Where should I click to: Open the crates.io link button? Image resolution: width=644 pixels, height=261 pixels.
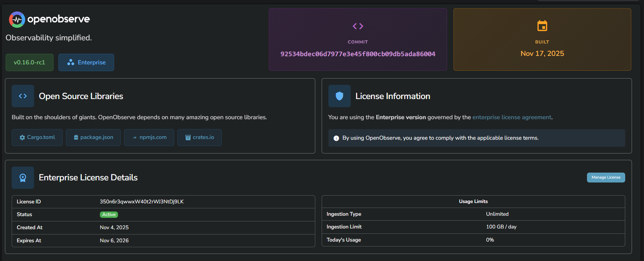(199, 138)
